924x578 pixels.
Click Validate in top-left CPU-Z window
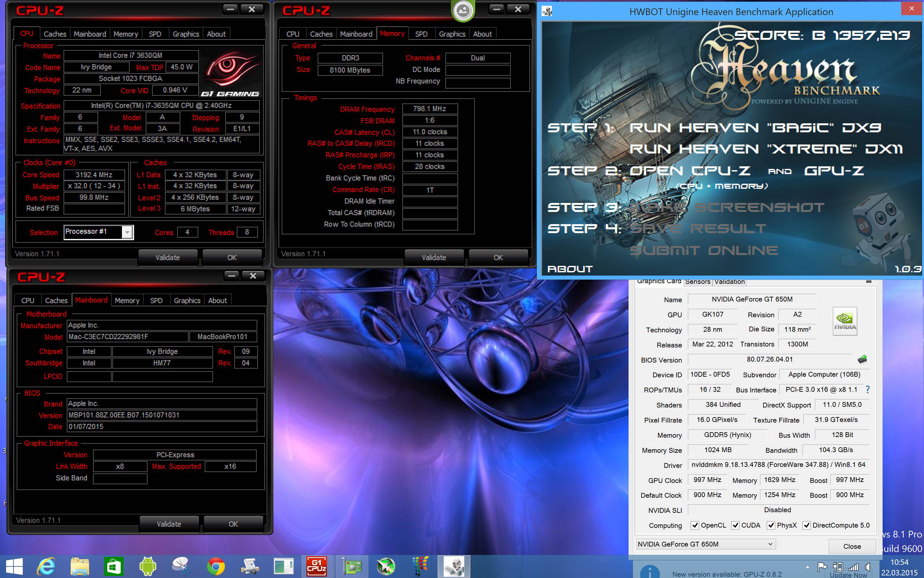coord(167,257)
